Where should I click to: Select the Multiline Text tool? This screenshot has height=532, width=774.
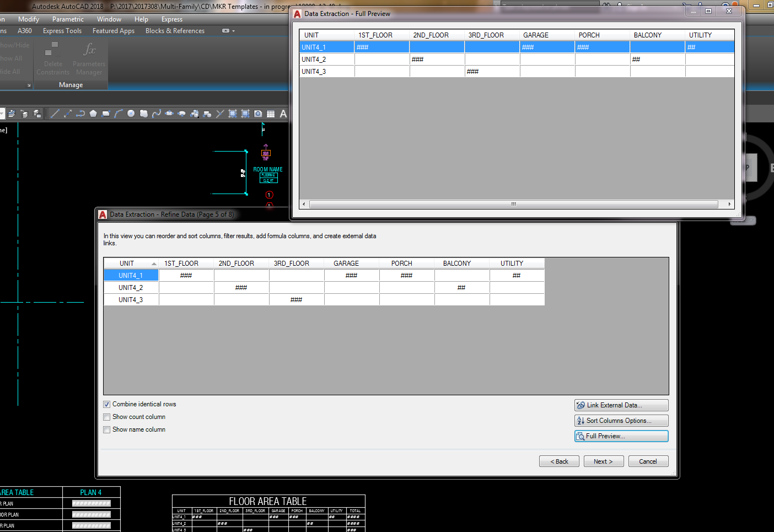click(x=283, y=114)
